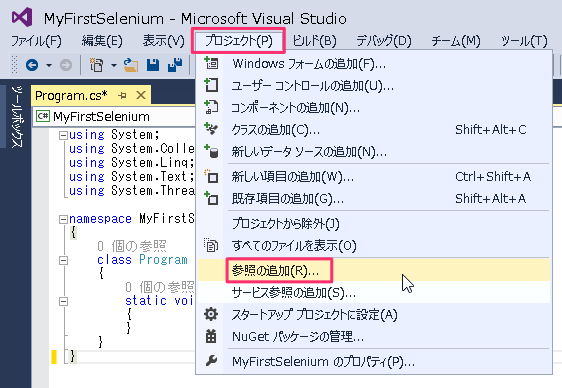562x388 pixels.
Task: Collapse the static void method block
Action: pos(63,302)
